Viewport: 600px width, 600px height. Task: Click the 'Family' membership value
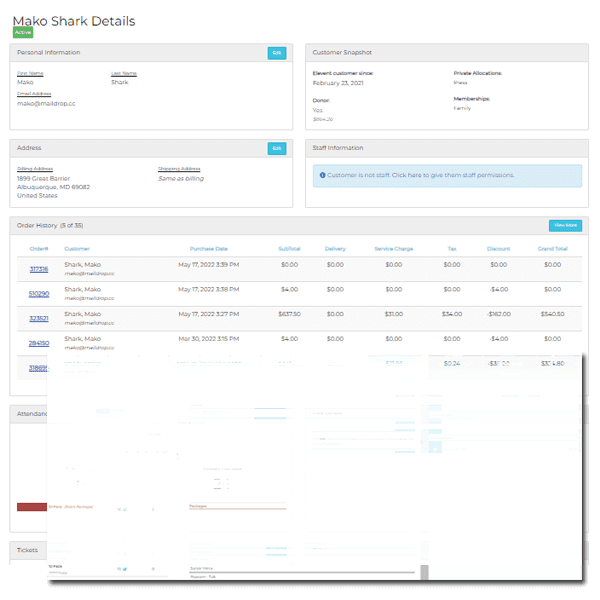[x=462, y=108]
